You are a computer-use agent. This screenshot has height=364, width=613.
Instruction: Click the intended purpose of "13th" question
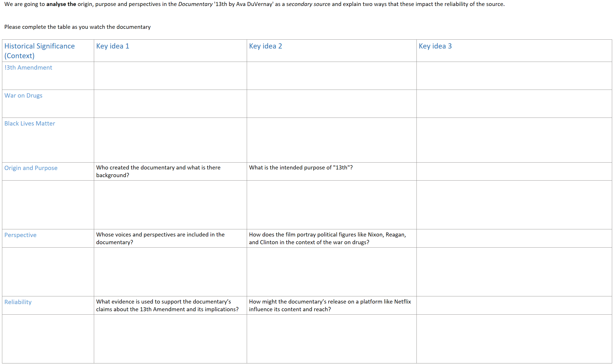click(301, 168)
